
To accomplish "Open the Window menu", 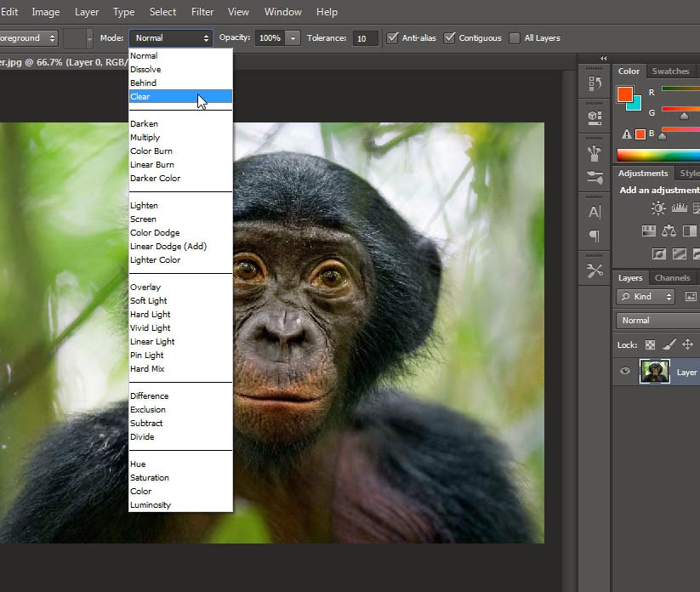I will (x=283, y=12).
